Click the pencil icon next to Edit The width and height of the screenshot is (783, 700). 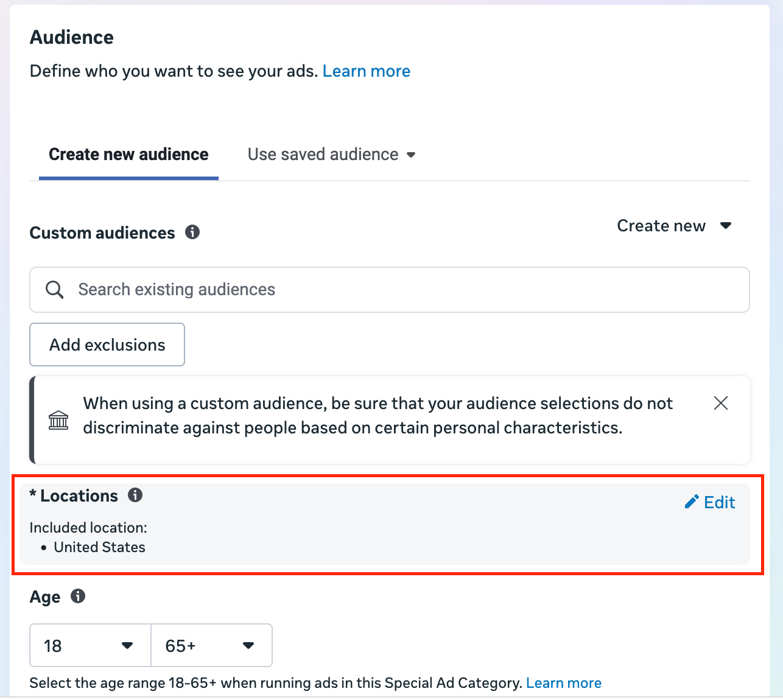tap(692, 502)
